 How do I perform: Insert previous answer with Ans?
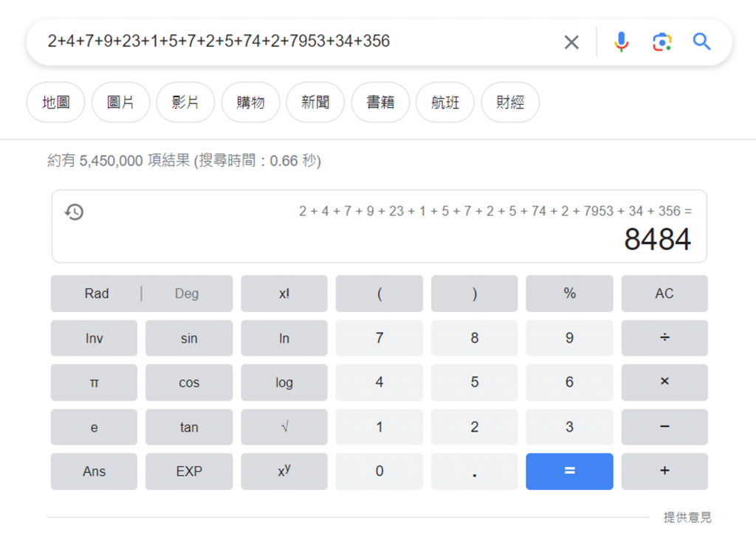tap(94, 471)
